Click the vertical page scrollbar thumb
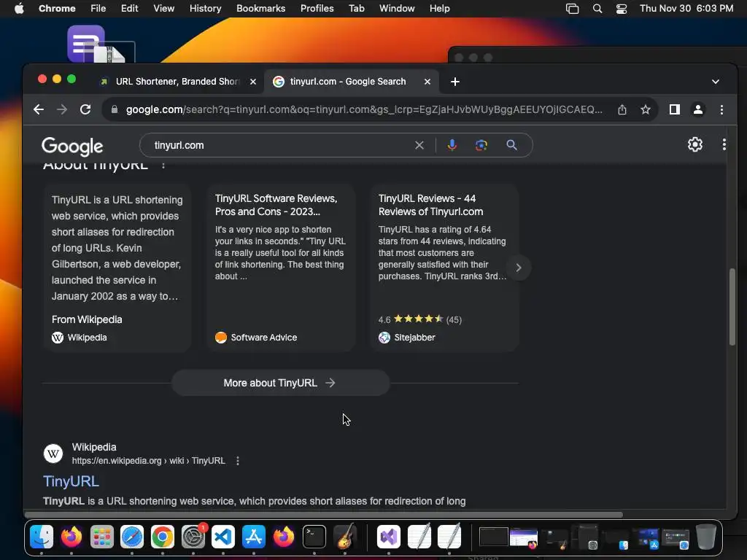747x560 pixels. tap(732, 307)
